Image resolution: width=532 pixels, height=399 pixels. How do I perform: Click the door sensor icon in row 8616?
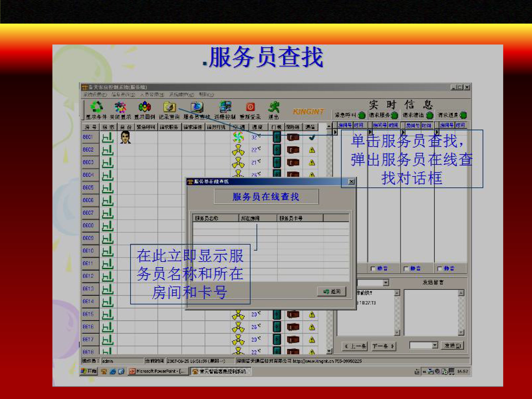tap(277, 327)
